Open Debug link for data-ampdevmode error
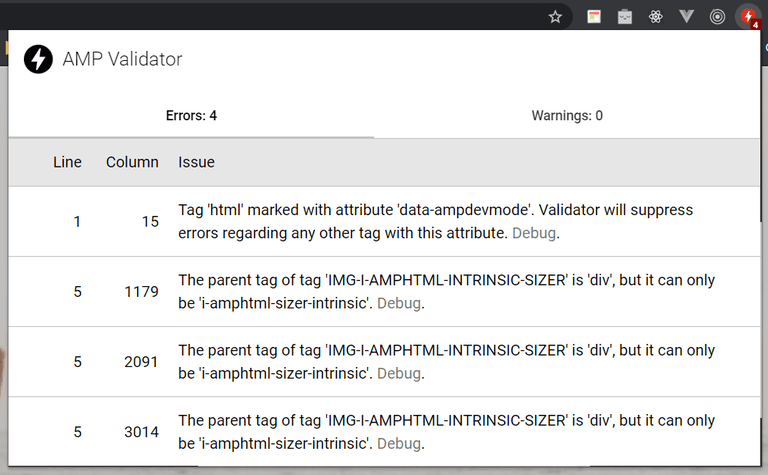The image size is (768, 475). (534, 233)
